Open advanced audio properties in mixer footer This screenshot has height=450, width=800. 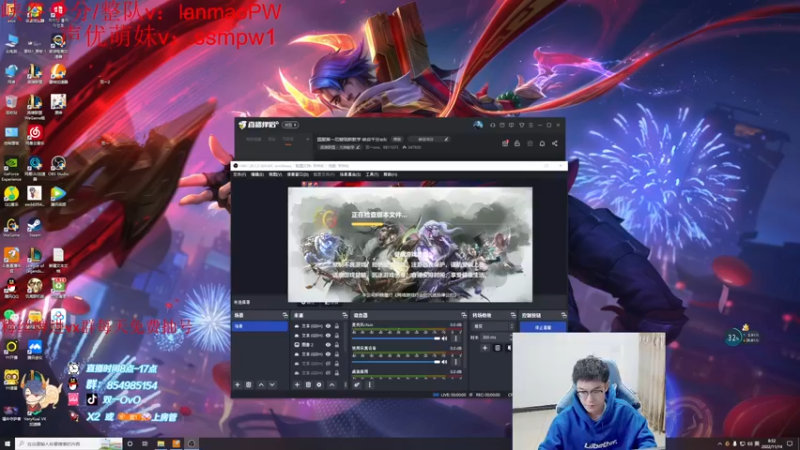[357, 385]
